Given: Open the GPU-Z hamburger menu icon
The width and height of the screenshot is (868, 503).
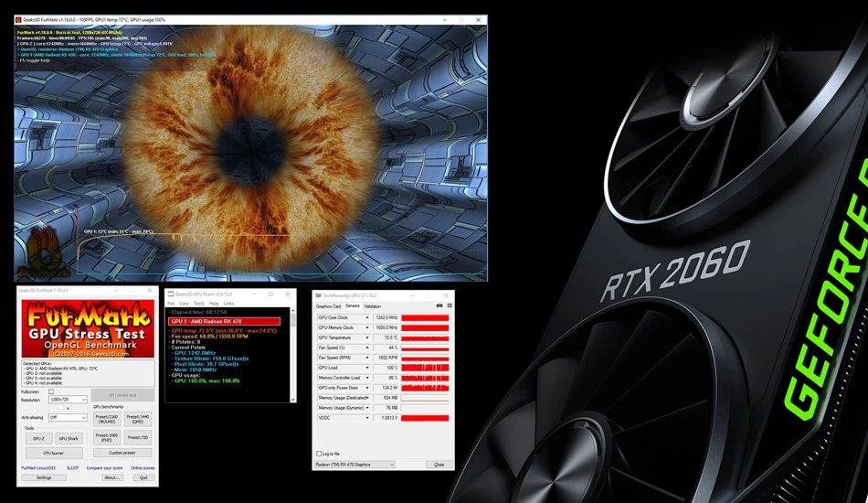Looking at the screenshot, I should click(x=450, y=305).
